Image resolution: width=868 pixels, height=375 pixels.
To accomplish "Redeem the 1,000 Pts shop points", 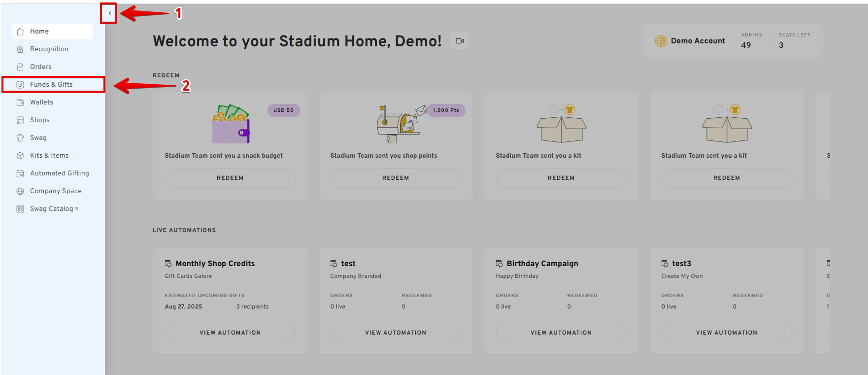I will [396, 178].
